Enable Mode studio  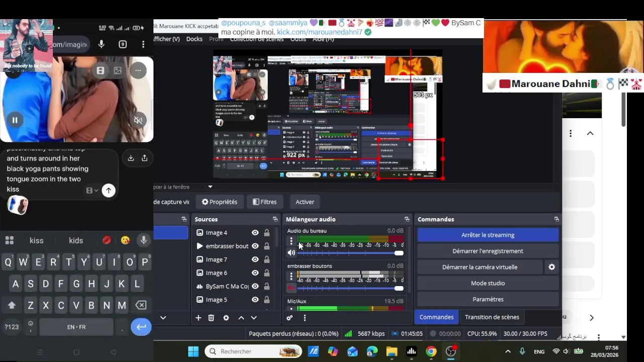click(488, 283)
